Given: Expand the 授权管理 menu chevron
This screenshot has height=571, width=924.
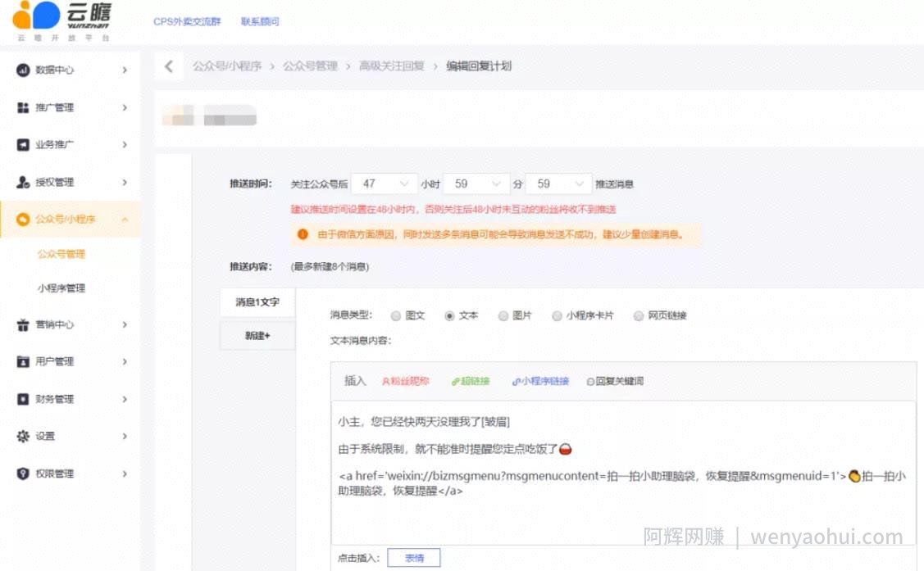Looking at the screenshot, I should [125, 182].
